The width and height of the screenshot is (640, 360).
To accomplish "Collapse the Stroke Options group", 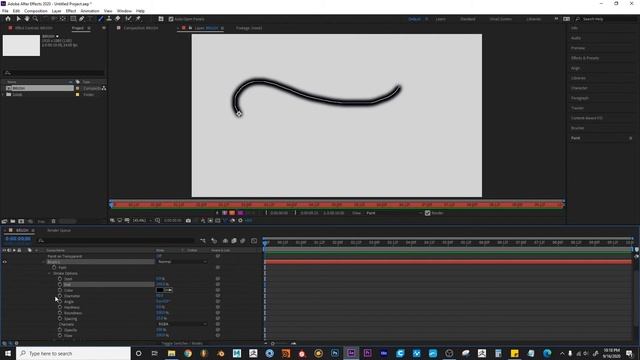I will 49,273.
